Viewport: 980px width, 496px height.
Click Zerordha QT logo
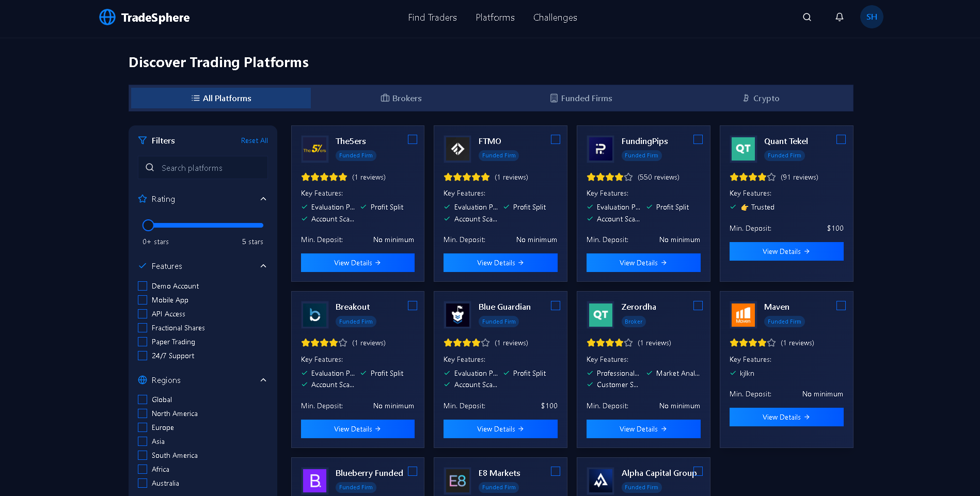coord(600,315)
